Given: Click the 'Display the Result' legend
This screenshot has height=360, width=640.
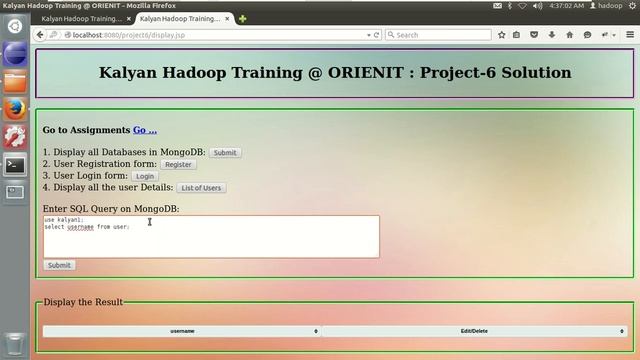Looking at the screenshot, I should (x=83, y=302).
